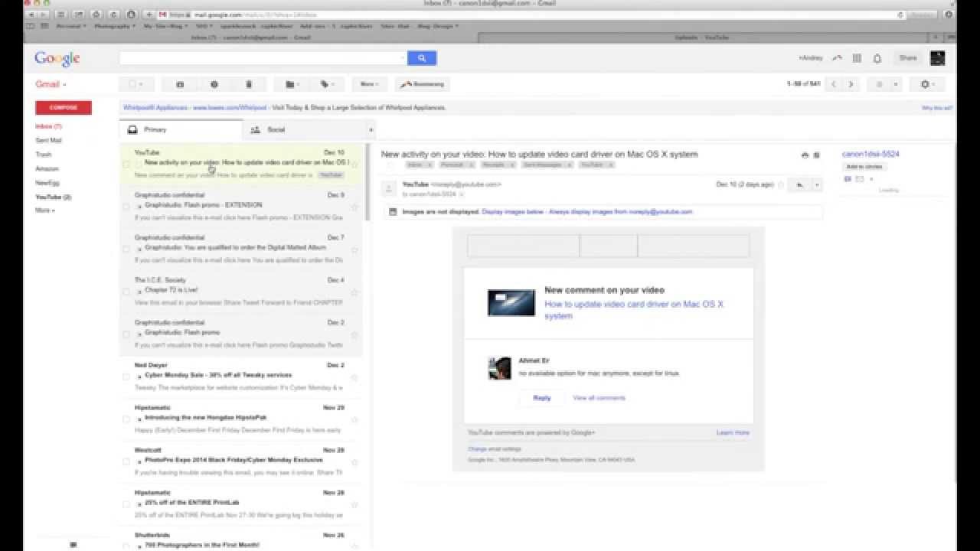Open Graphistudio Flash promo - EXTENSION email
The height and width of the screenshot is (551, 980).
click(x=241, y=206)
